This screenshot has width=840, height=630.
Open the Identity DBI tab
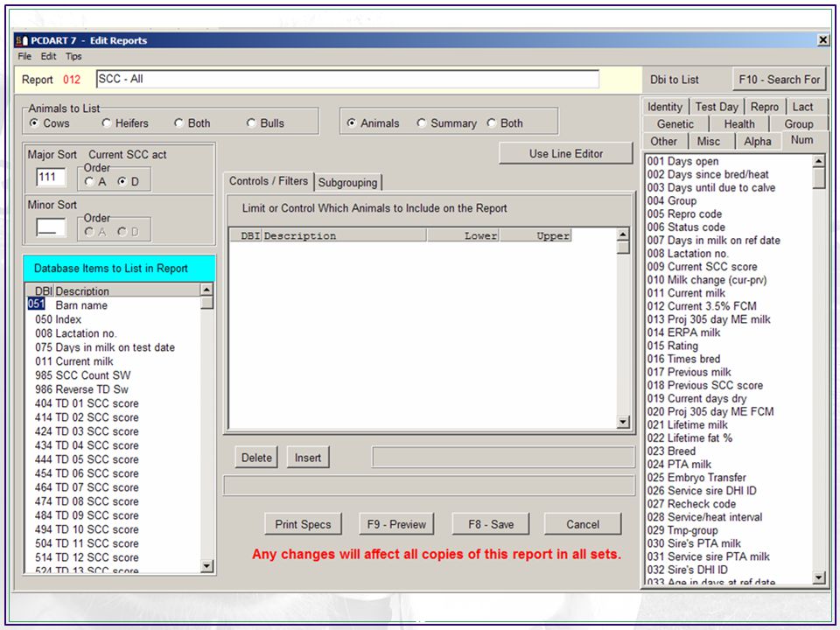pyautogui.click(x=665, y=107)
